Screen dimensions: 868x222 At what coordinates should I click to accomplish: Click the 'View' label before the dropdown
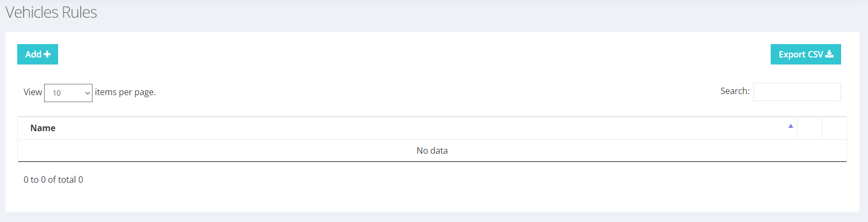(33, 92)
